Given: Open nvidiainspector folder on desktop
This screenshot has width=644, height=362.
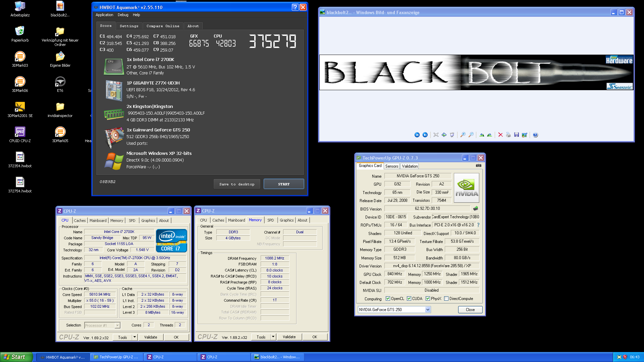Looking at the screenshot, I should [x=60, y=109].
